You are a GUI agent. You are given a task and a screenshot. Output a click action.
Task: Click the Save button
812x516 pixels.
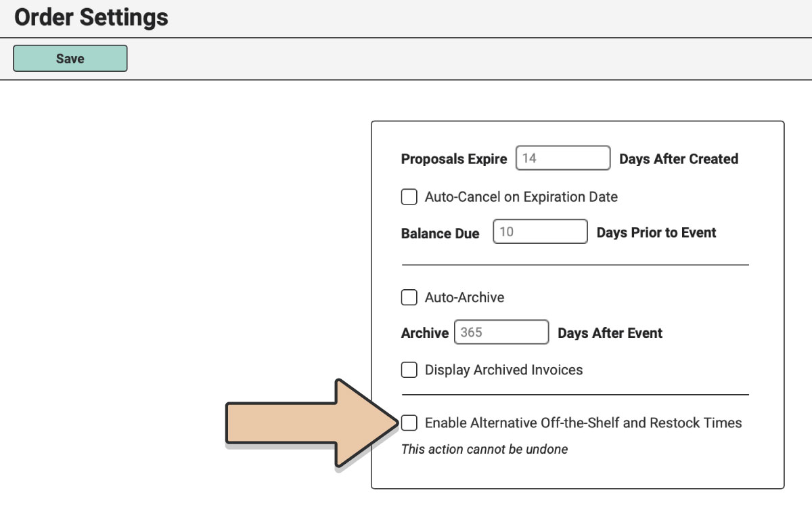point(70,58)
